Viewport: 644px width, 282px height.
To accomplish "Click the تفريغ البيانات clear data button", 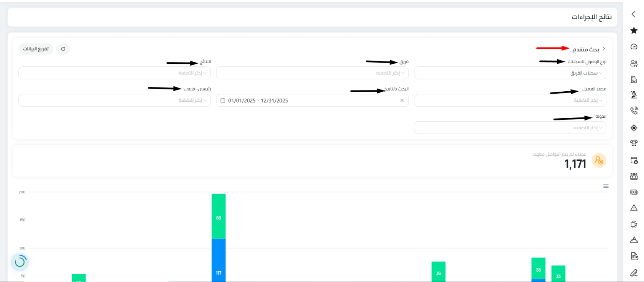I will point(36,49).
